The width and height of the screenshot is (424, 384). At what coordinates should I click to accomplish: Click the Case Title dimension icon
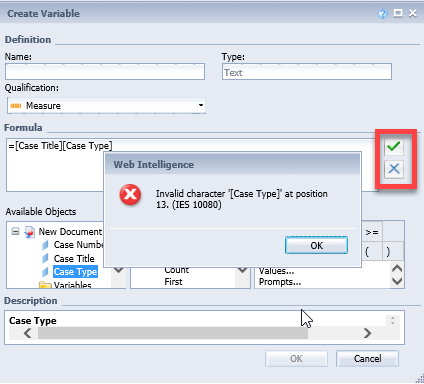(45, 259)
